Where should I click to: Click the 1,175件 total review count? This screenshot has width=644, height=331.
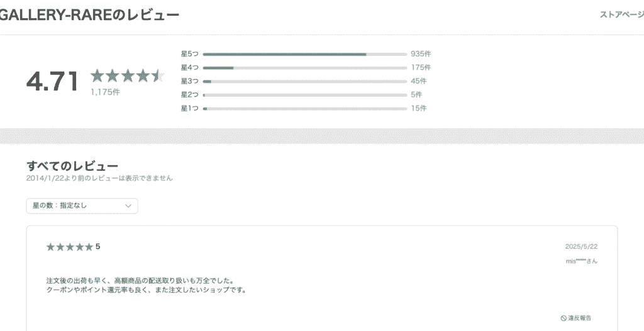coord(105,92)
